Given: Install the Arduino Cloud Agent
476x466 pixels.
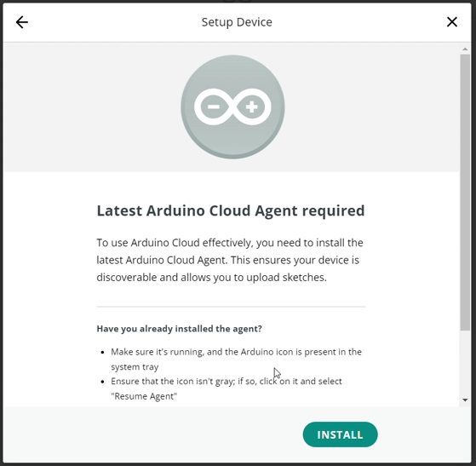Looking at the screenshot, I should (340, 434).
